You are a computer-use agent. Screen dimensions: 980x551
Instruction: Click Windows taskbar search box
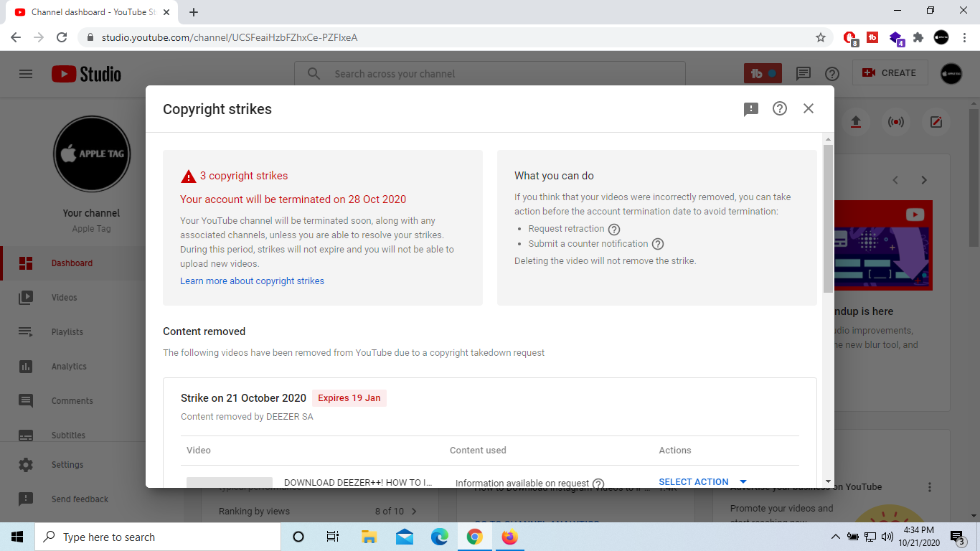(158, 537)
